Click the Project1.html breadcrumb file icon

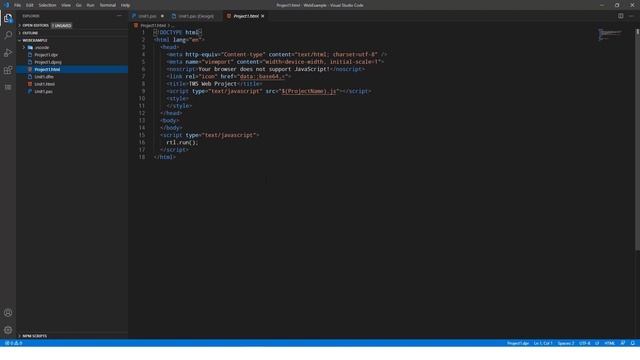(136, 25)
